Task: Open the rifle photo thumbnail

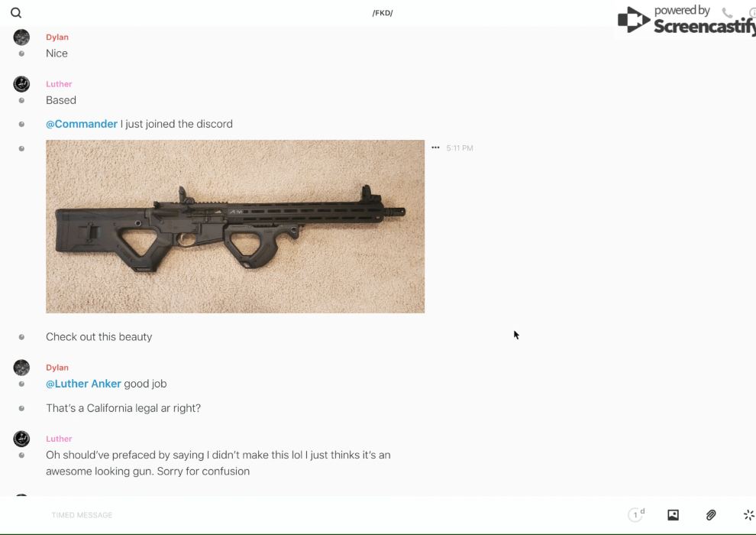Action: pos(235,227)
